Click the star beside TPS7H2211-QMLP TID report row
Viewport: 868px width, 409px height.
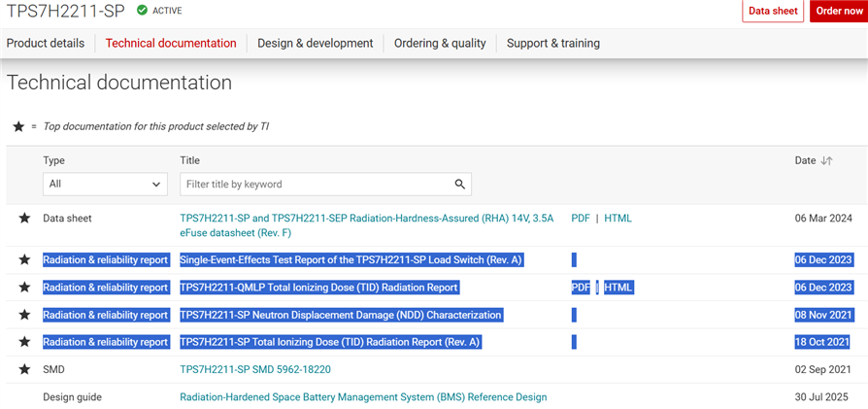pos(24,287)
